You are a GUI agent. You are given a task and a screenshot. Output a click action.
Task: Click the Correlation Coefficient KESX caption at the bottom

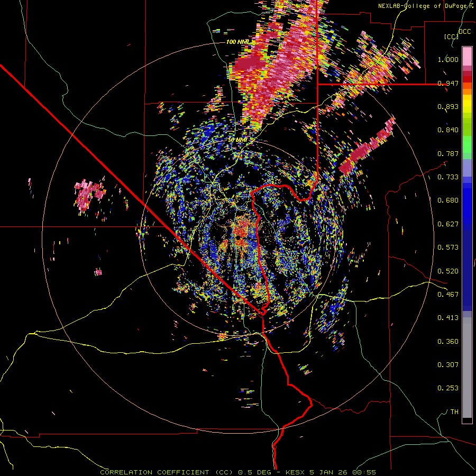238,472
